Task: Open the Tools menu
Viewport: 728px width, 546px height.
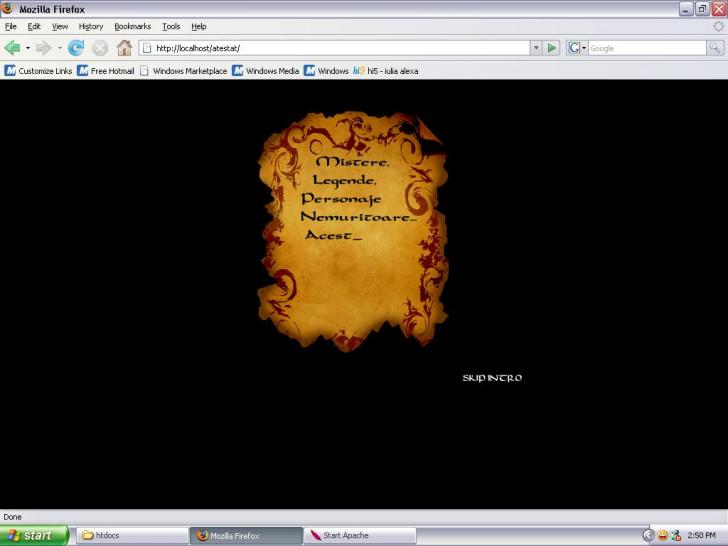Action: coord(171,26)
